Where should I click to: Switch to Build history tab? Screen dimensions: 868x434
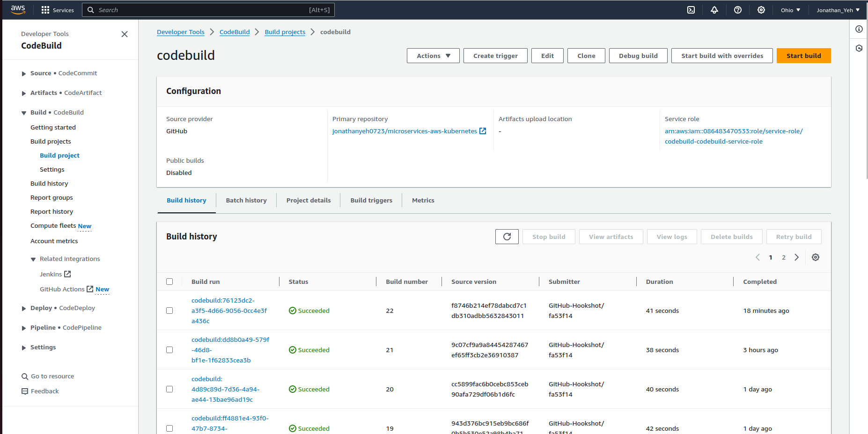[x=186, y=200]
